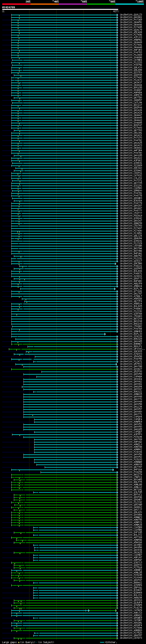Open the UniRef100_A7PJV3 hit
146x644 pixels.
click(131, 37)
